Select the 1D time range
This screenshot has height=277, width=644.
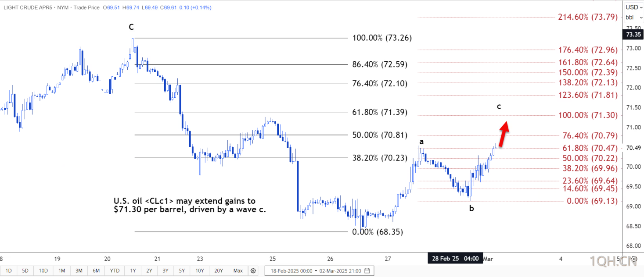click(x=8, y=271)
